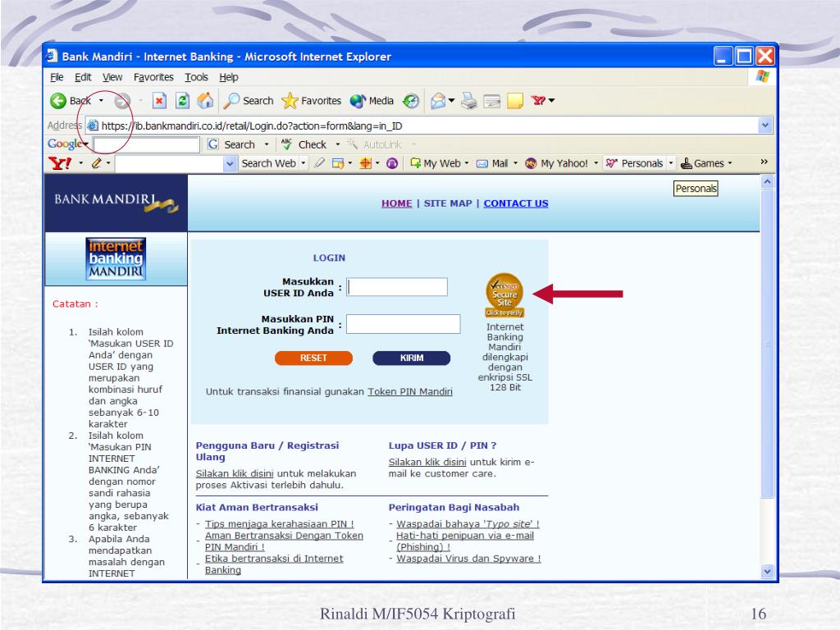The image size is (840, 630).
Task: Click the Yahoo Messenger icon in the toolbar
Action: point(538,101)
